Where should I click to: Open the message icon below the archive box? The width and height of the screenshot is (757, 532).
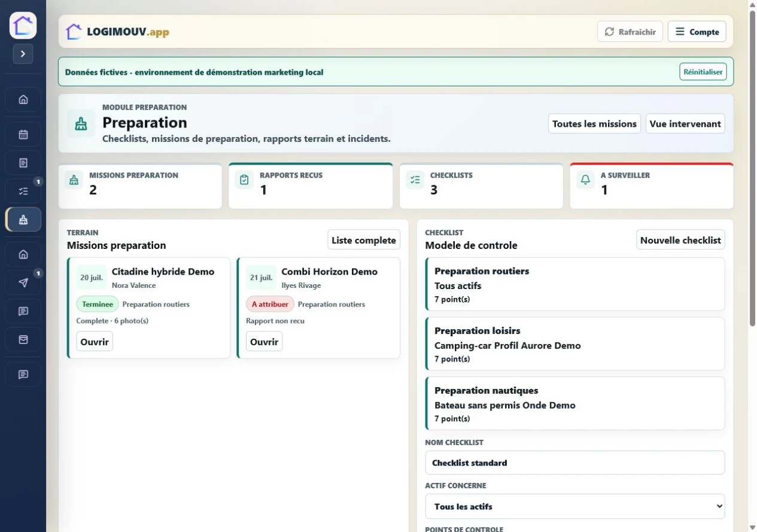click(x=23, y=375)
